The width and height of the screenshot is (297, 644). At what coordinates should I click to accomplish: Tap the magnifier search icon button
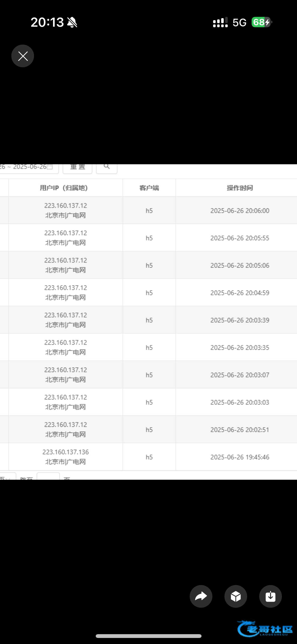107,167
